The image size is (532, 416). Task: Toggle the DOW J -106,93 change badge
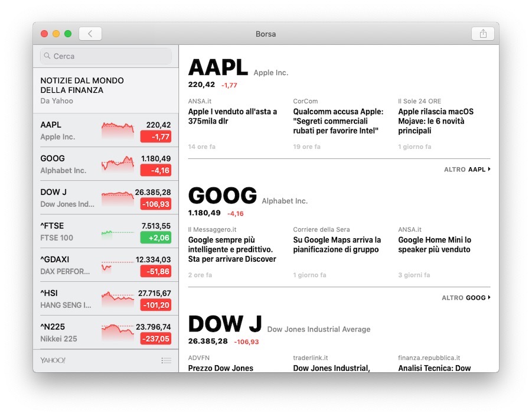156,204
